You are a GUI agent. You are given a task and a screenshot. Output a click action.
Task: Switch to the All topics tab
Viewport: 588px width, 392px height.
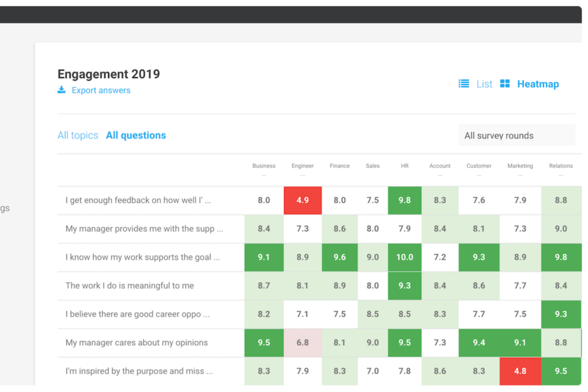pyautogui.click(x=78, y=135)
